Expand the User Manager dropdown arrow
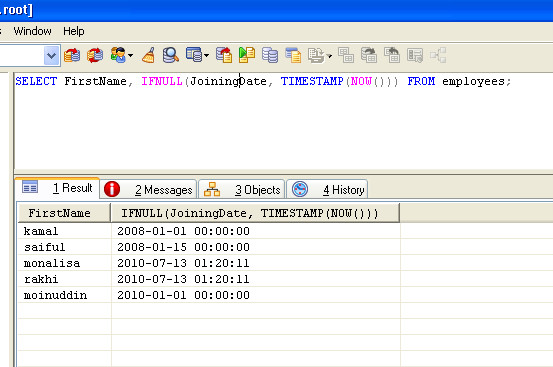Viewport: 553px width, 367px height. click(x=130, y=56)
